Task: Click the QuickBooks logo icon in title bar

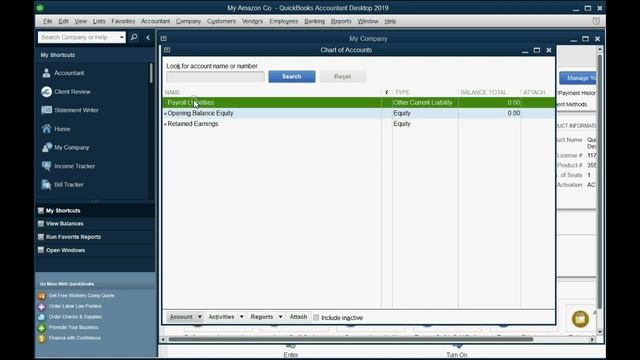Action: (x=40, y=8)
